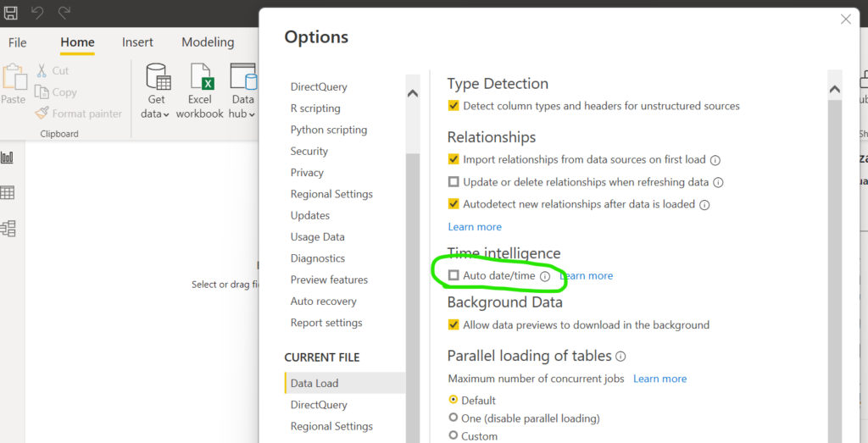
Task: Expand the Get data dropdown arrow
Action: point(166,115)
